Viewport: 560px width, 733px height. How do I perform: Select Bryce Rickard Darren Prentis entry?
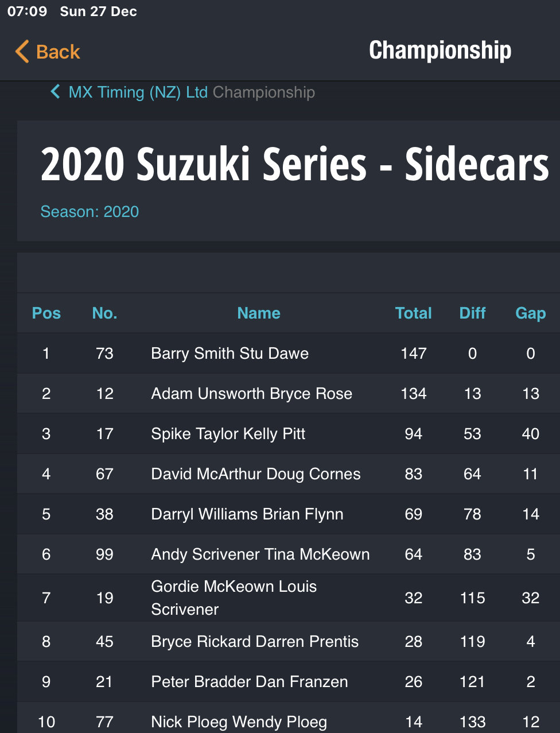point(289,641)
